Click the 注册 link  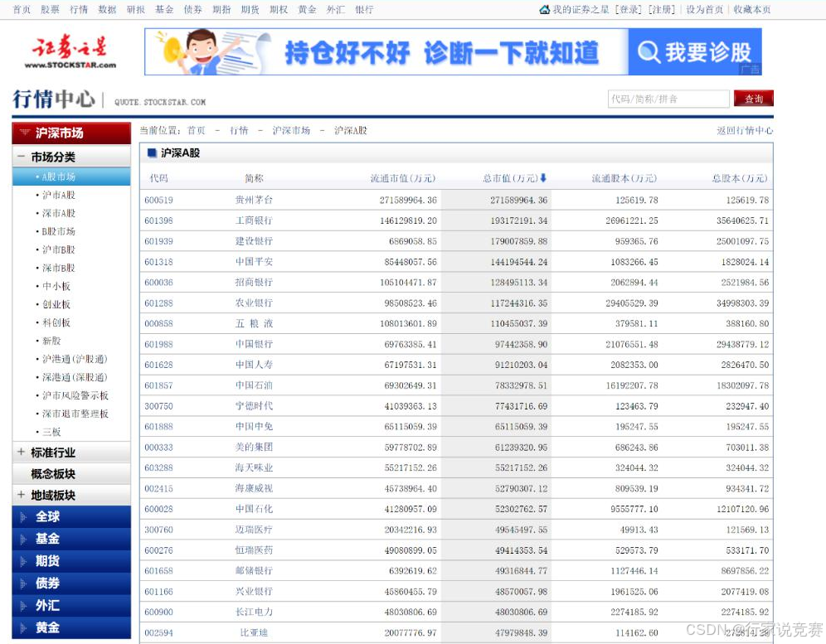[x=662, y=9]
